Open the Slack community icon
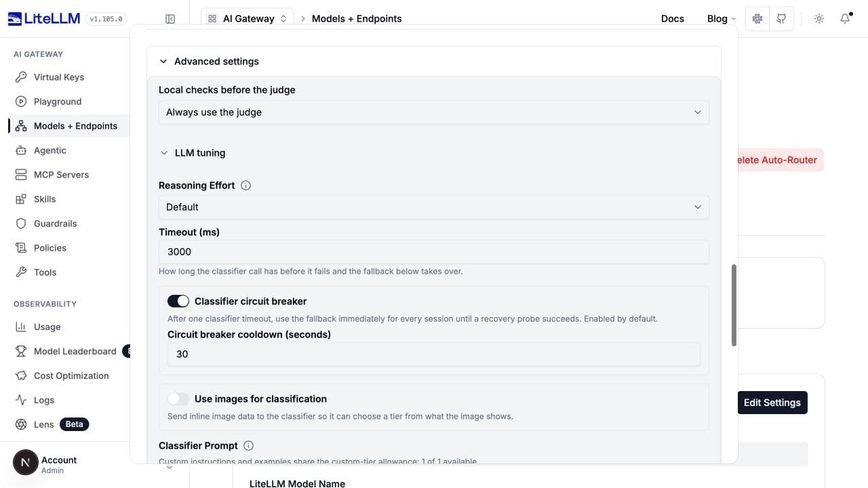 [757, 19]
